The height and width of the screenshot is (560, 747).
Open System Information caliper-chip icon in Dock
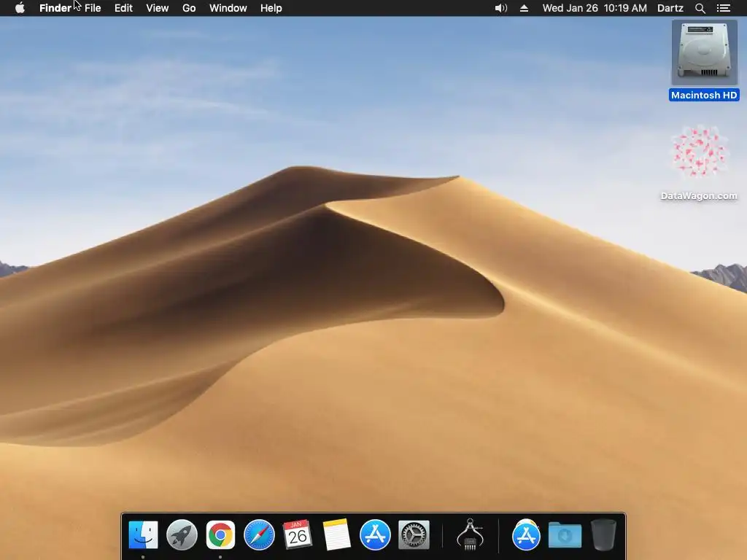471,534
